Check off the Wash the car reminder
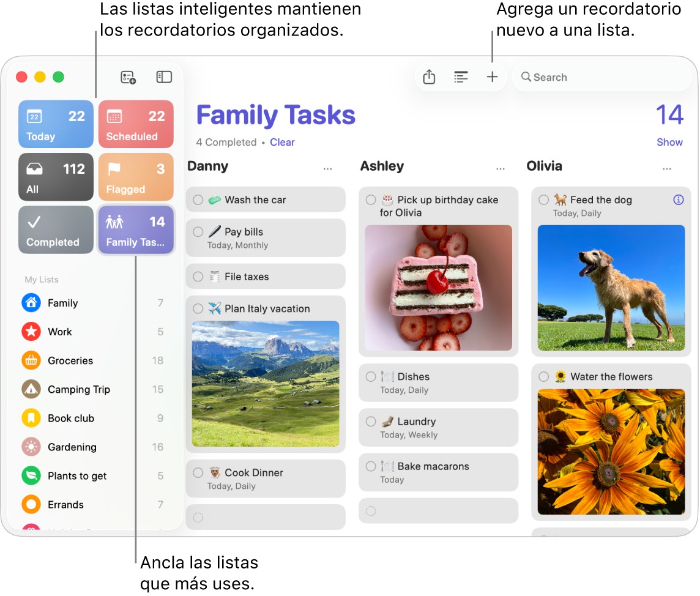 coord(199,199)
